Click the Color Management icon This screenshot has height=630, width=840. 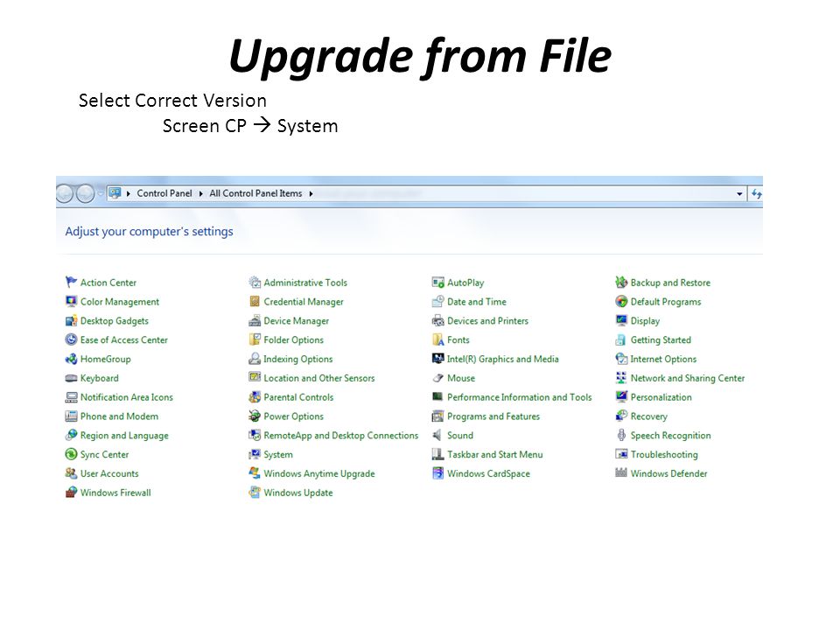click(x=71, y=301)
